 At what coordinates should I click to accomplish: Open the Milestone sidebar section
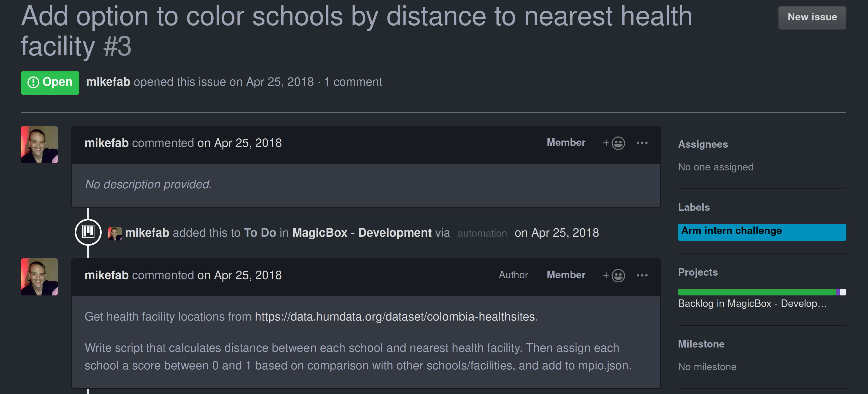click(701, 344)
